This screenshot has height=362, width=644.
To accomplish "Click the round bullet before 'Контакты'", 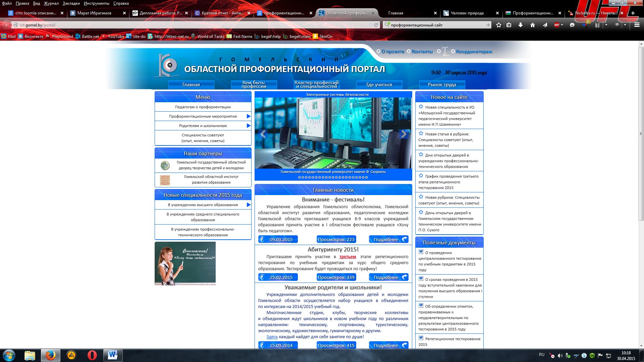I will [x=409, y=51].
